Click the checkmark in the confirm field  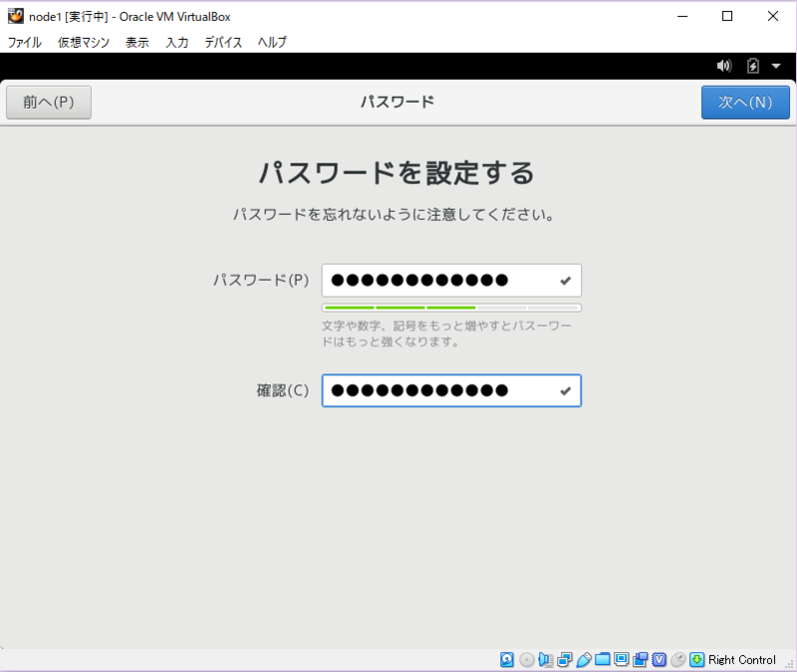(x=565, y=390)
